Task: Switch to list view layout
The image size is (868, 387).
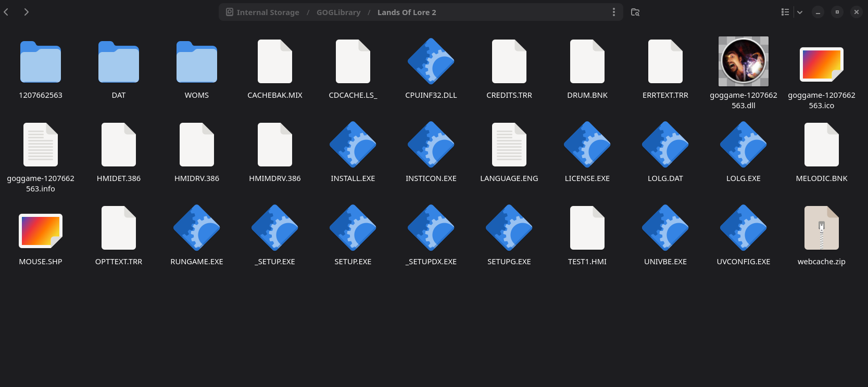Action: click(x=785, y=12)
